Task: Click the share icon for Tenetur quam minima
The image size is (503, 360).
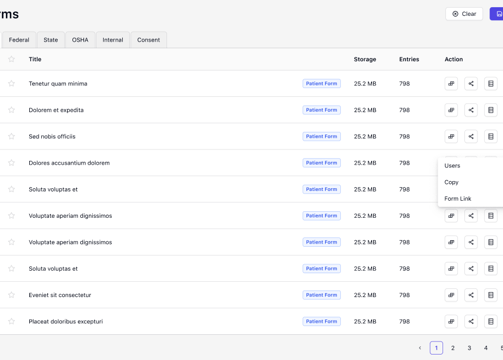Action: (471, 84)
